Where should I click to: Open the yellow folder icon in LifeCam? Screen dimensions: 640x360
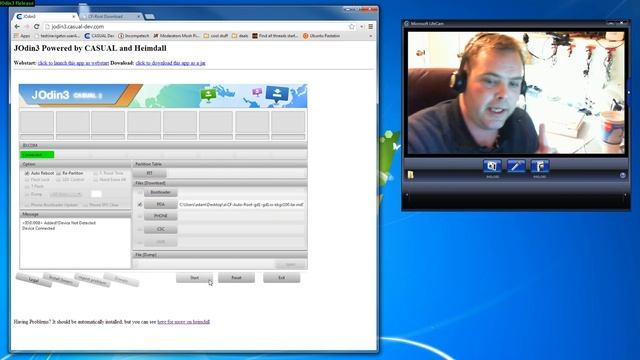pos(411,175)
